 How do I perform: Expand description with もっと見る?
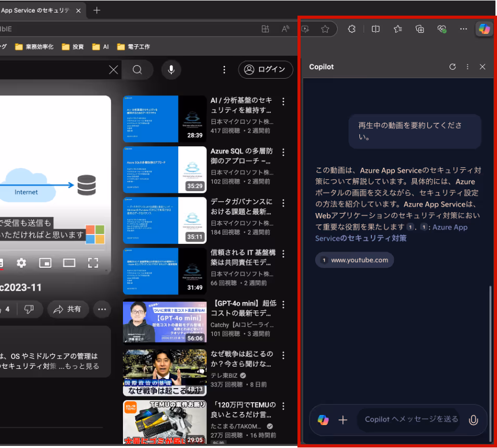point(82,366)
